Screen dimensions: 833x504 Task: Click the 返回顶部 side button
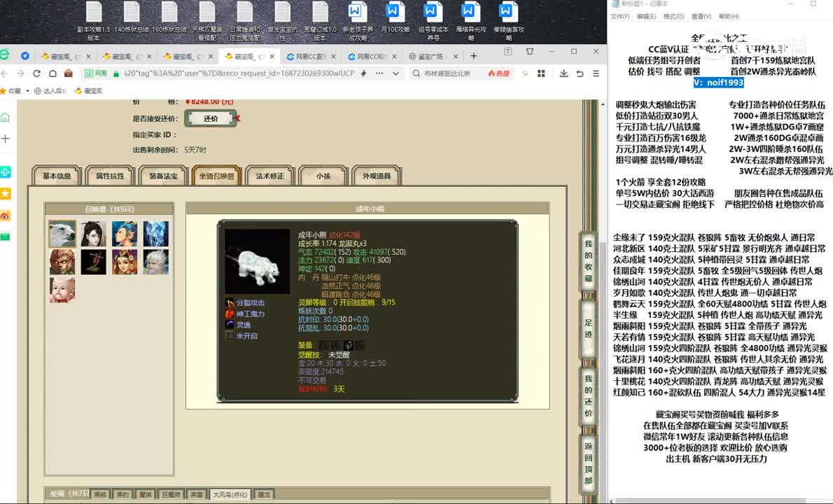click(x=588, y=463)
